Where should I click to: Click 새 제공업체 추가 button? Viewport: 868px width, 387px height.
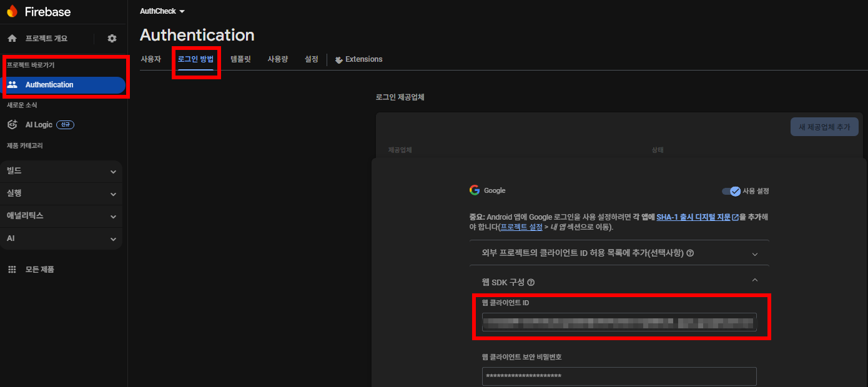click(824, 127)
